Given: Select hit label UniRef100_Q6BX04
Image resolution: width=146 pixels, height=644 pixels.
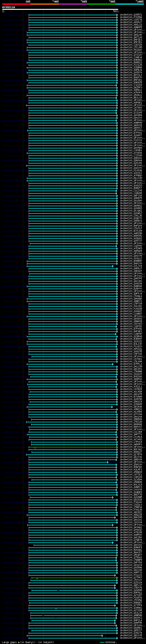Looking at the screenshot, I should (131, 459).
